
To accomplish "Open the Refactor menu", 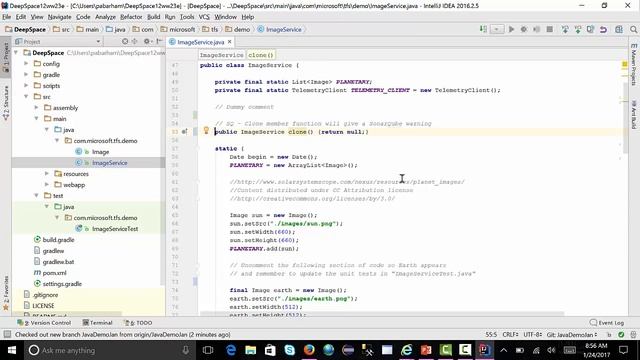I will pos(131,17).
